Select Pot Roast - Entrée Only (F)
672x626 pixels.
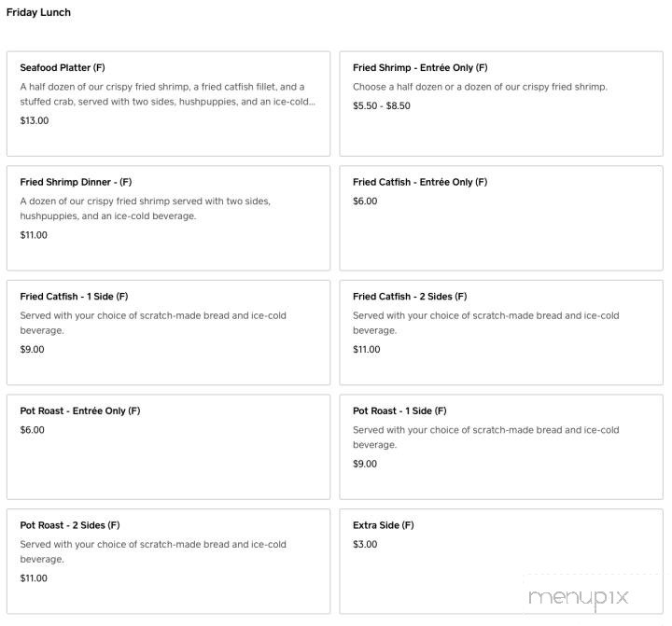80,411
